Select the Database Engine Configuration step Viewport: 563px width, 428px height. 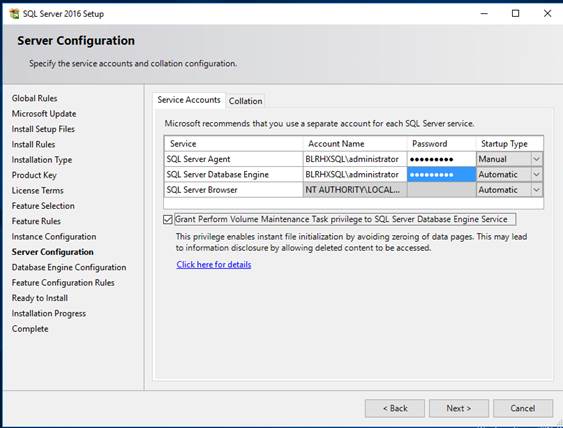(69, 268)
